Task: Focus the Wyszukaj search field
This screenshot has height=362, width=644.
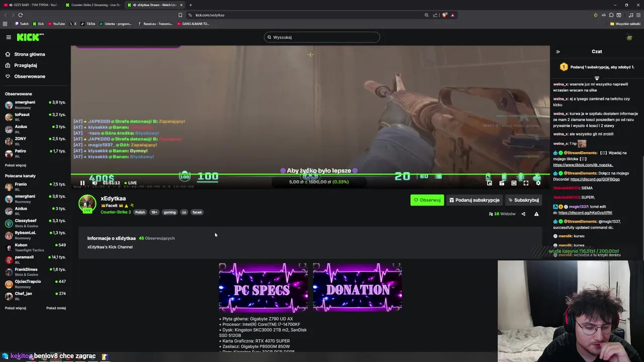Action: tap(322, 37)
